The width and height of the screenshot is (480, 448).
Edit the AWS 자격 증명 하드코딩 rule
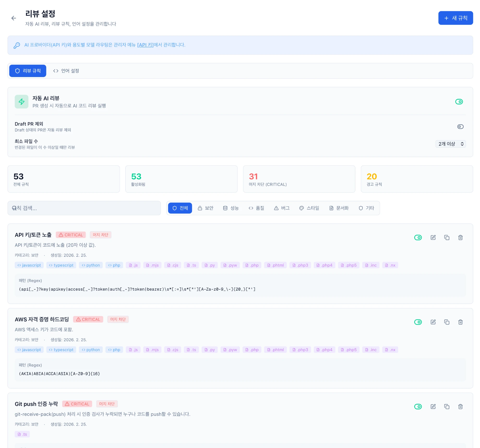point(433,322)
